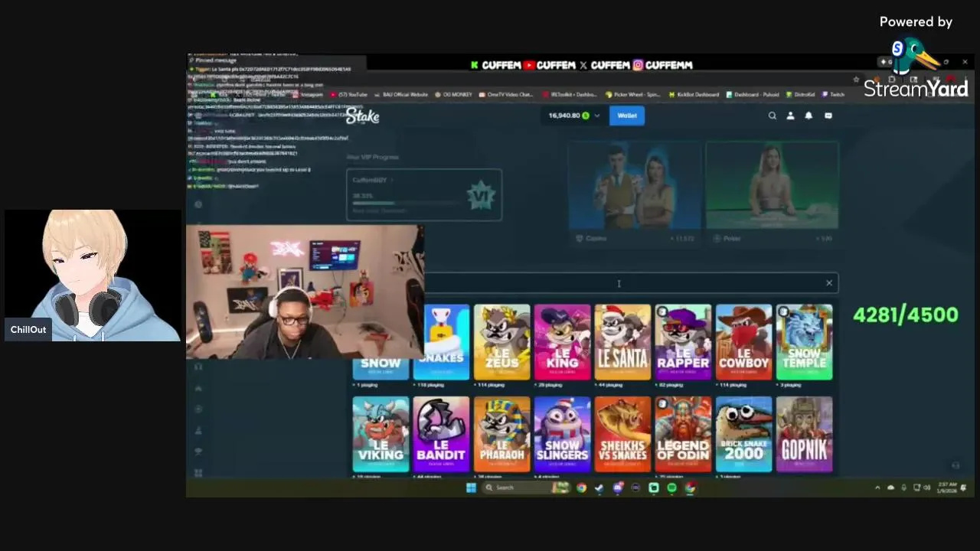Select the Poker category card
980x551 pixels.
click(x=772, y=194)
